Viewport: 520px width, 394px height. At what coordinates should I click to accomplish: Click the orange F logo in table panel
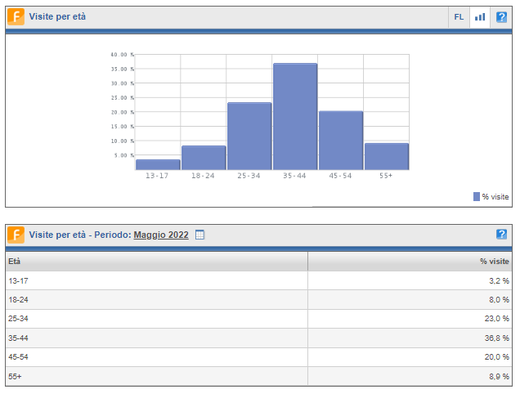click(x=16, y=235)
